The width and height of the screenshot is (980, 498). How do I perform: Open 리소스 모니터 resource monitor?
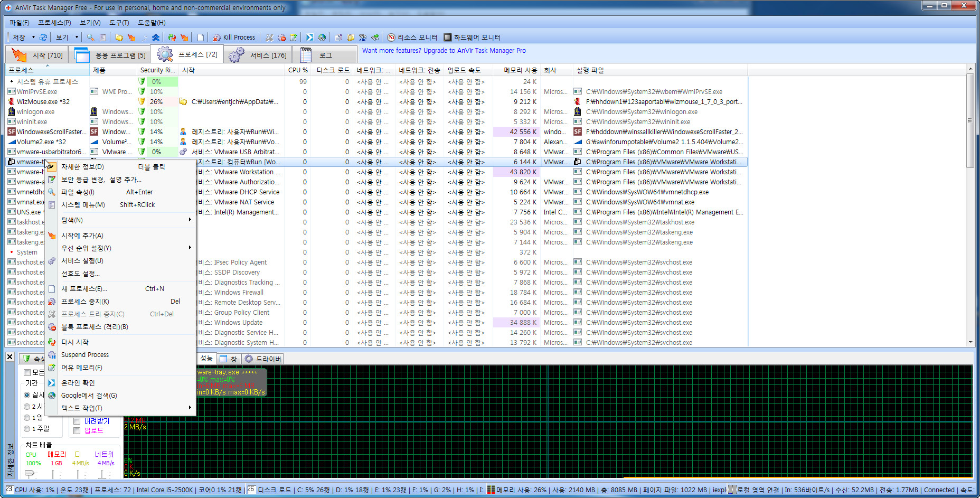412,37
